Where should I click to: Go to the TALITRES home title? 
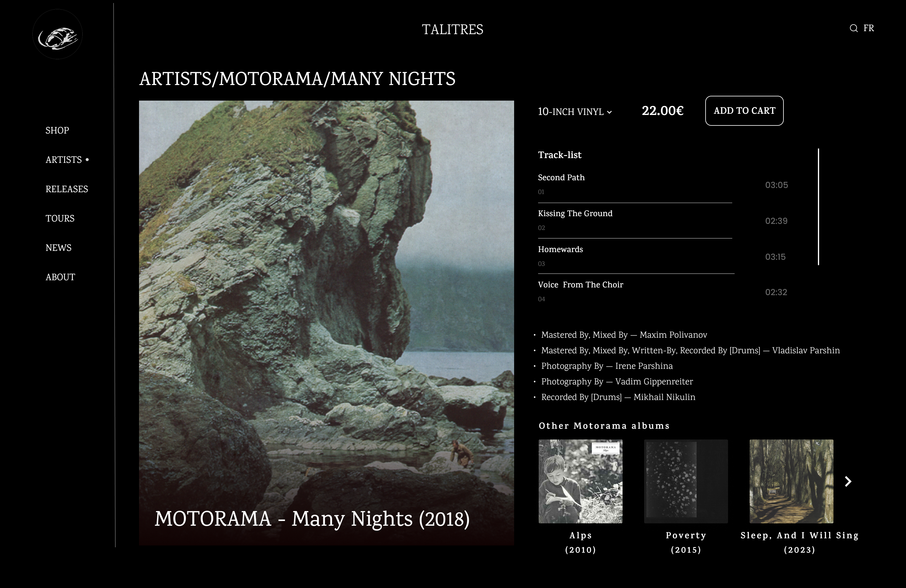[x=453, y=30]
